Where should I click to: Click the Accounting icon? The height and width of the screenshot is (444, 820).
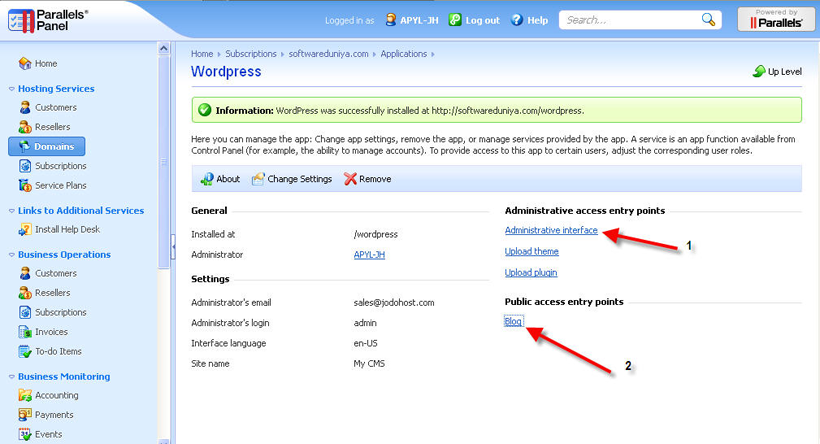click(25, 395)
